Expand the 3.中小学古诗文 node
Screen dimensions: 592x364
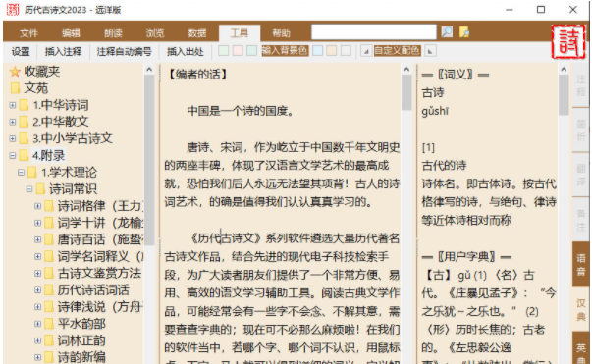13,138
